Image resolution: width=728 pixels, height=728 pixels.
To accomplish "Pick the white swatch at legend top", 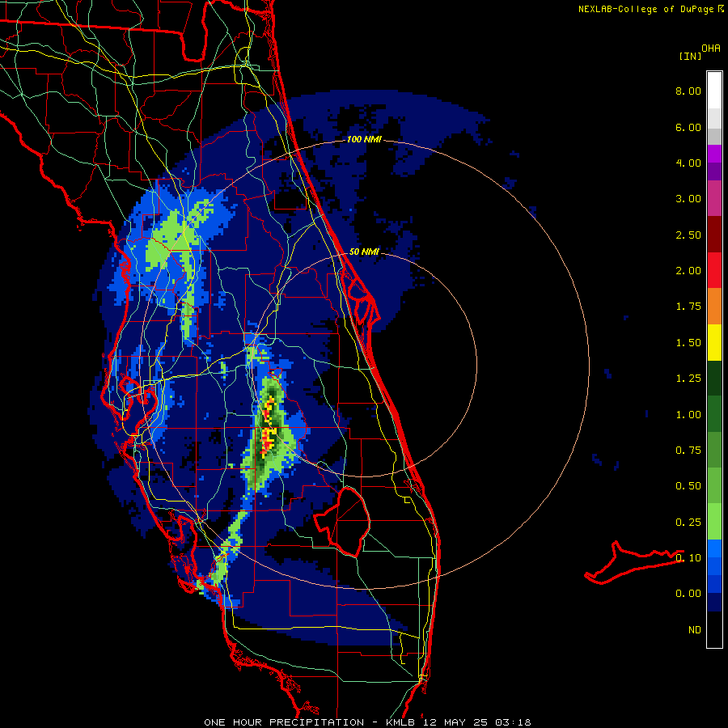I will [x=714, y=91].
